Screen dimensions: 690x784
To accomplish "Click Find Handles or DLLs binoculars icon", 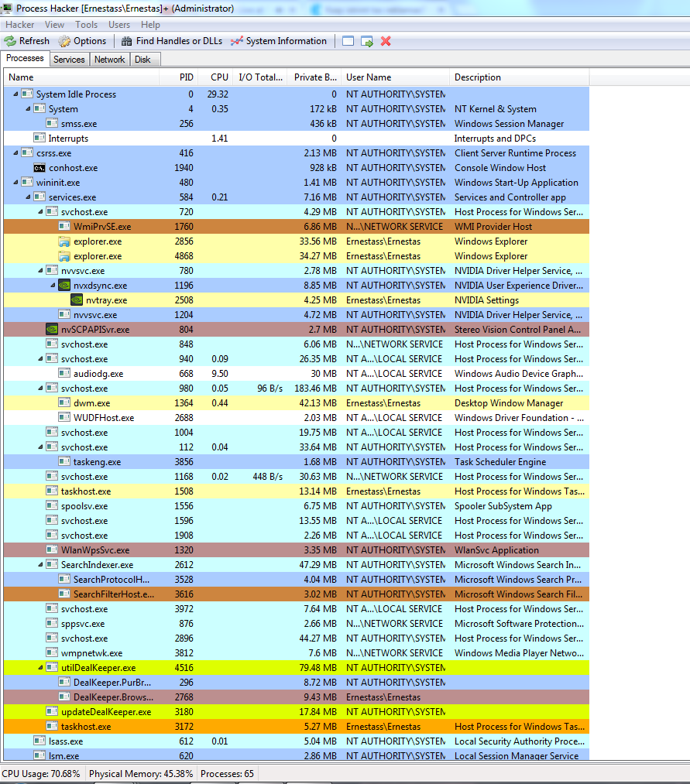I will click(x=127, y=41).
